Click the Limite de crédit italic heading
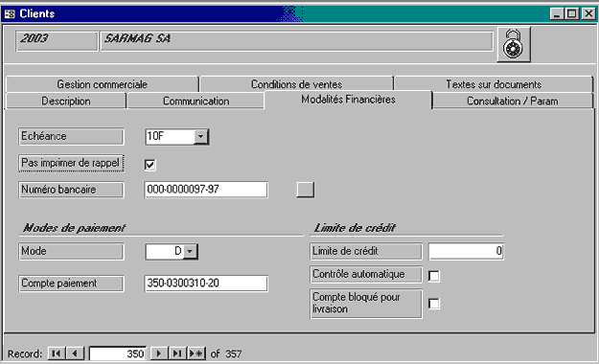The height and width of the screenshot is (364, 599). point(355,228)
